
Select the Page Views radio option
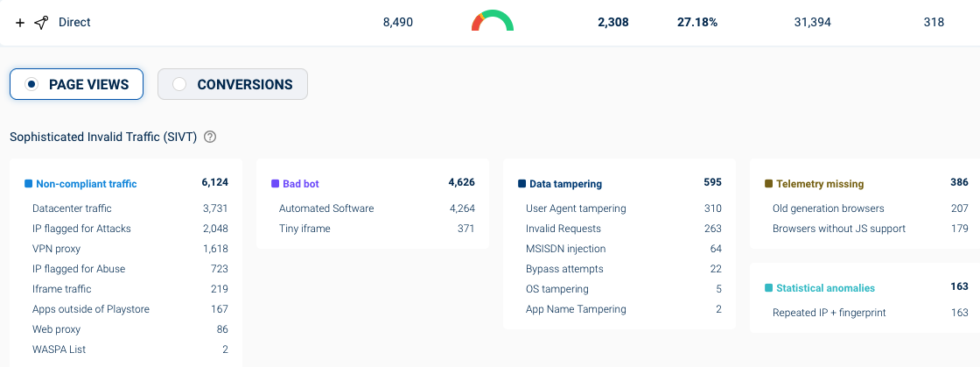point(76,84)
